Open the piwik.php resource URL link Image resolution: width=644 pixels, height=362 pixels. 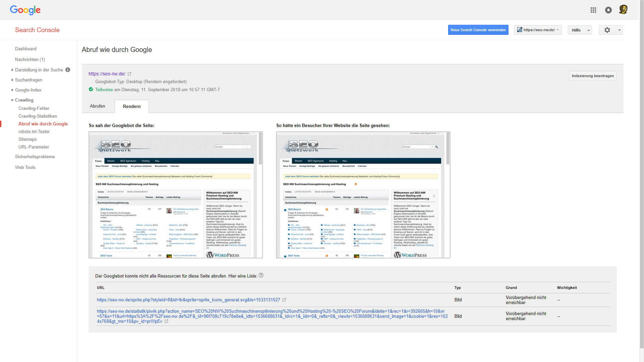point(272,316)
